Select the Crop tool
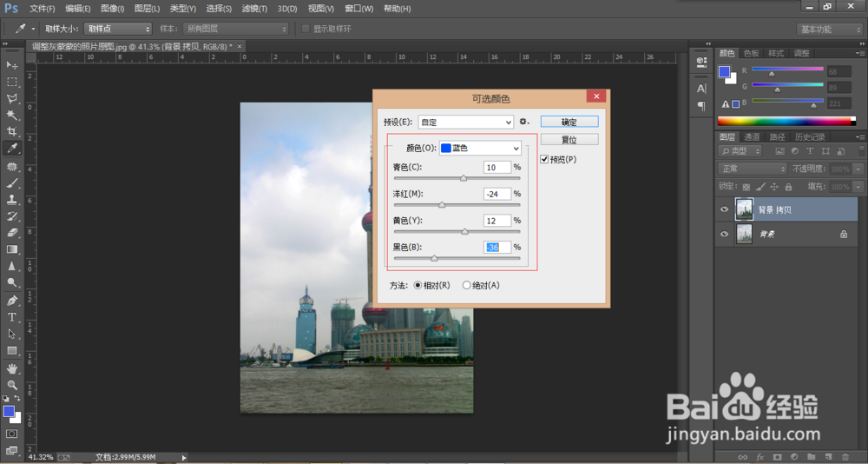Screen dimensions: 868x464 click(x=11, y=131)
